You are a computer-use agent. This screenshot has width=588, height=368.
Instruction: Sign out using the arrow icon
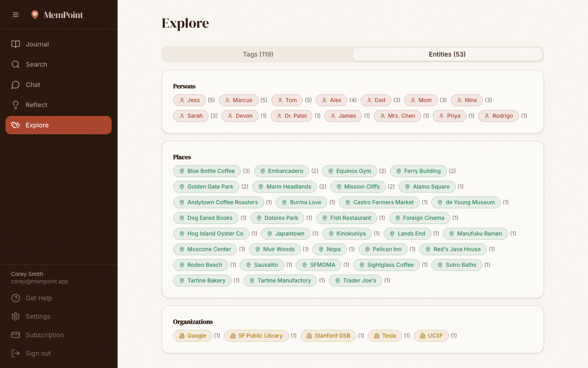pos(16,353)
